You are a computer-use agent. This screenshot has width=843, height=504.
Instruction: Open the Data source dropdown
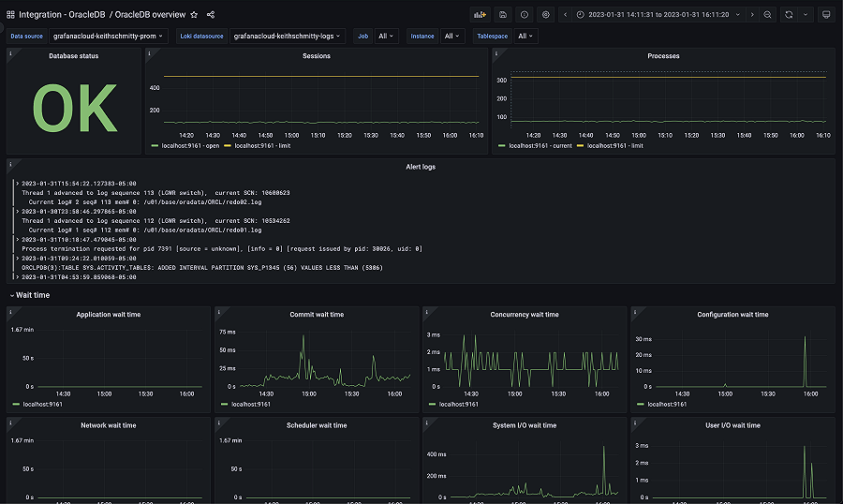pyautogui.click(x=109, y=37)
